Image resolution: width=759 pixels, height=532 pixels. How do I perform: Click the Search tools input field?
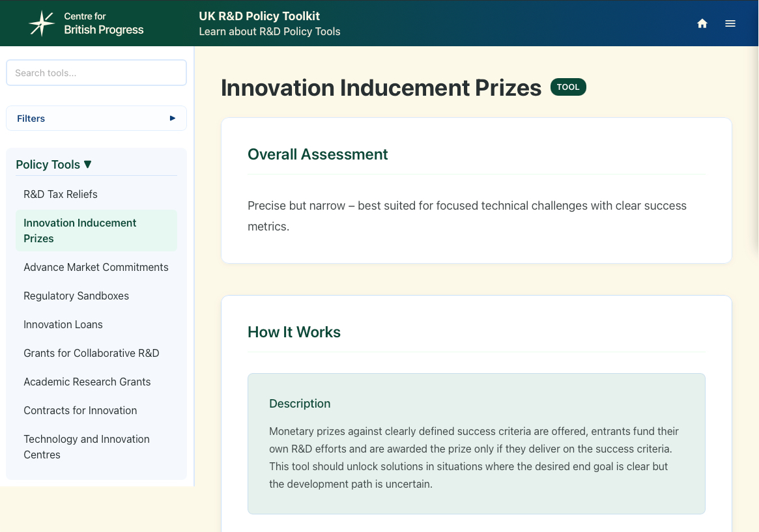[x=96, y=73]
